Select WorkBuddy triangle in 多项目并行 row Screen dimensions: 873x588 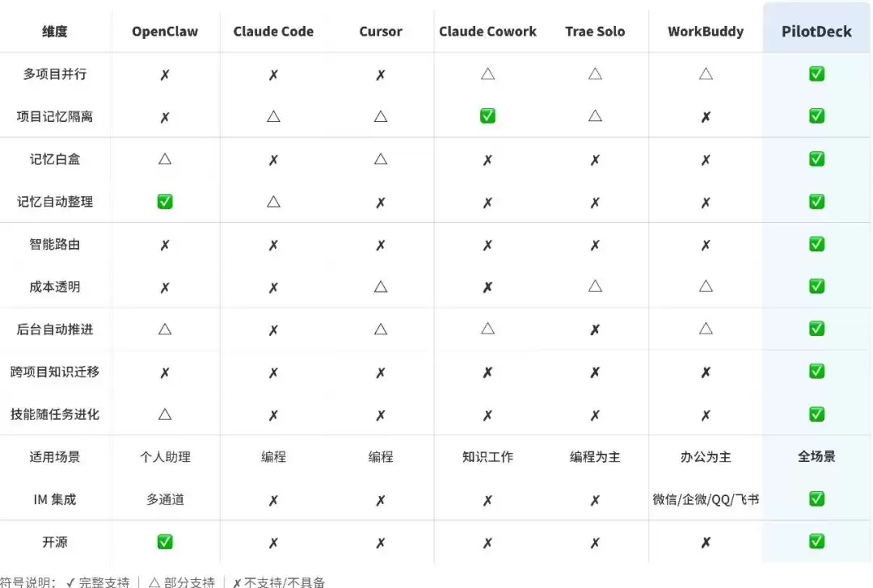click(x=706, y=73)
